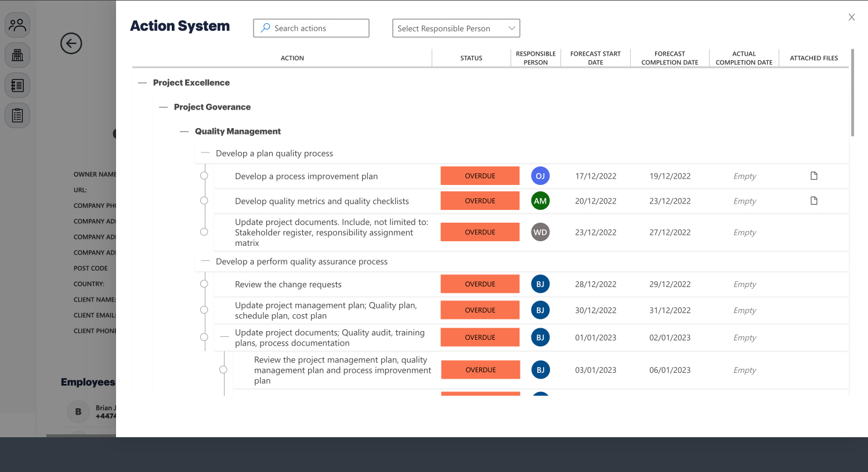Toggle circle for Stakeholder register update row

point(204,232)
